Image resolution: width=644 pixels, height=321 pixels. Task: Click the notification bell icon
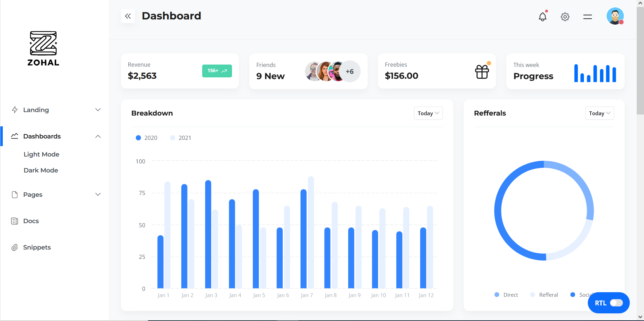542,17
